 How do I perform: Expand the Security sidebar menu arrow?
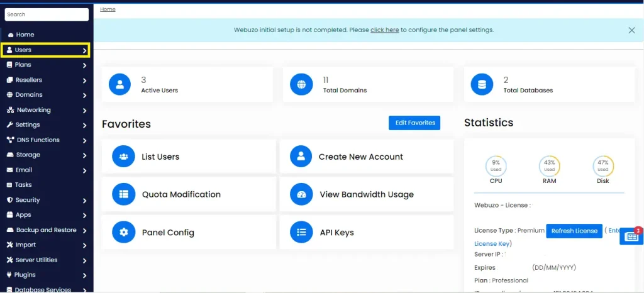click(84, 201)
